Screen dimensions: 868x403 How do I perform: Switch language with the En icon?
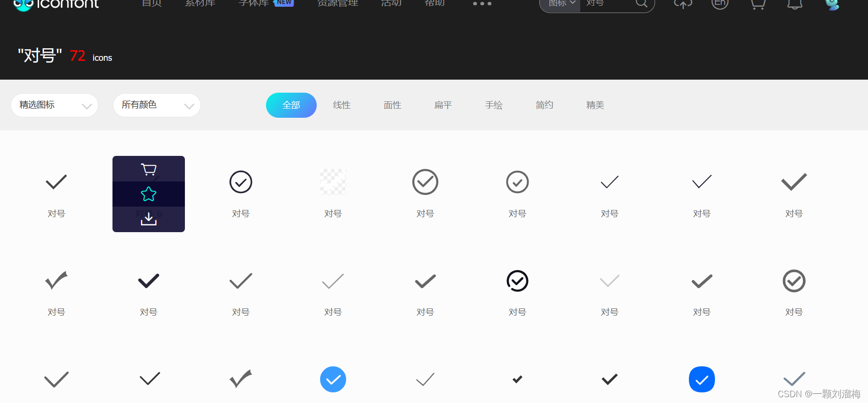tap(720, 3)
